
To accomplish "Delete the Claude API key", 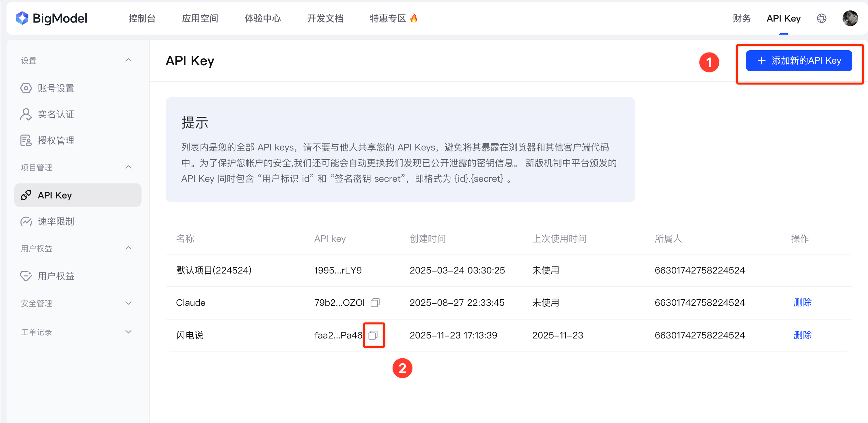I will 802,303.
